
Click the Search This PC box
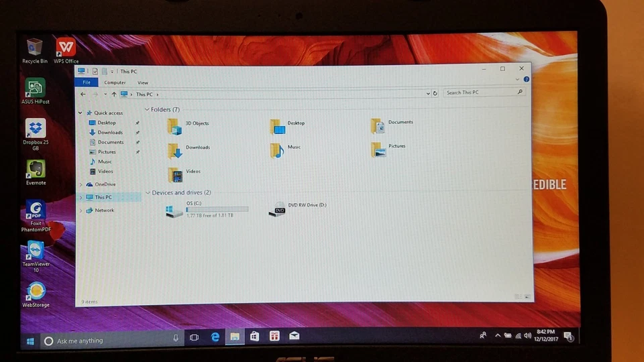484,93
